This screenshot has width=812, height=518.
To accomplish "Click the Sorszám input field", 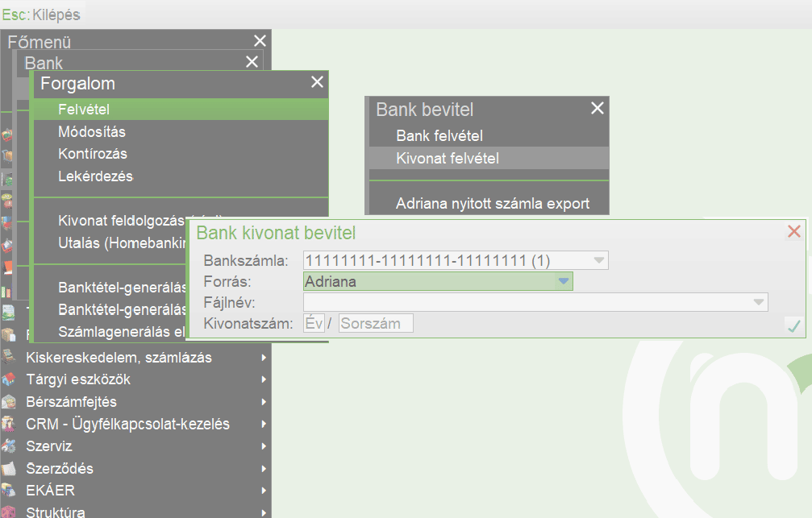I will click(376, 323).
